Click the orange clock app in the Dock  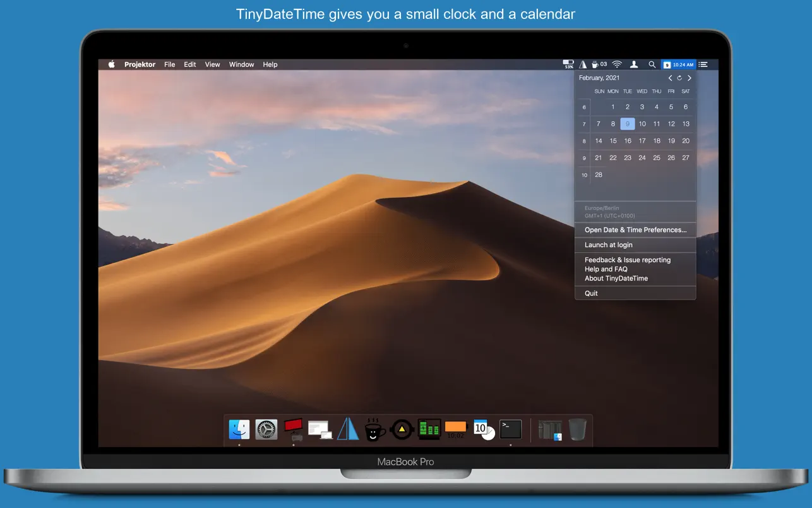coord(455,429)
